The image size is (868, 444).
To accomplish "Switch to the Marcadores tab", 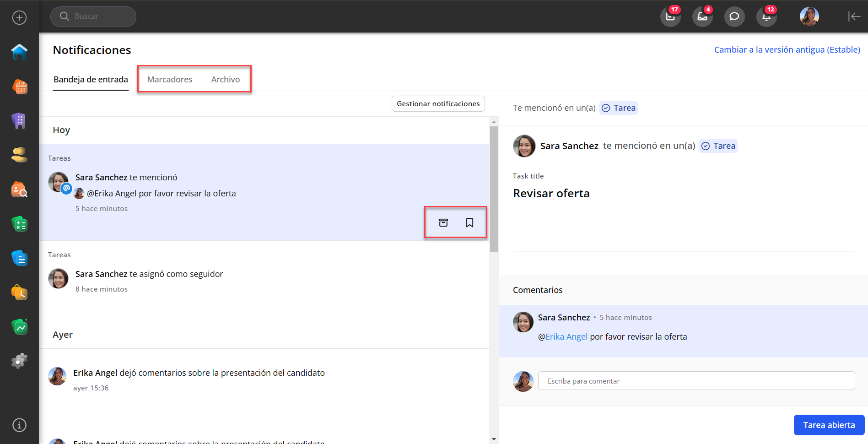I will tap(169, 80).
